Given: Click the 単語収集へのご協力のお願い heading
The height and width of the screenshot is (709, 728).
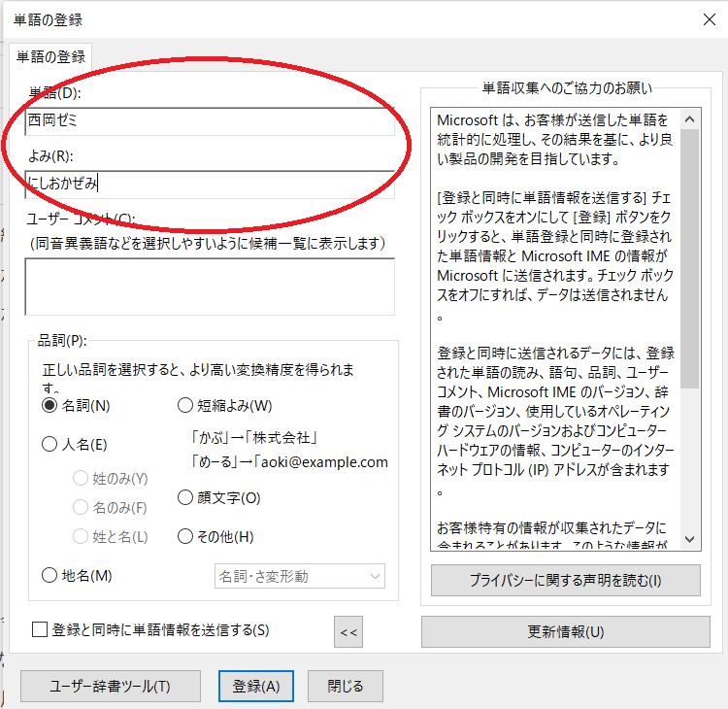Looking at the screenshot, I should click(568, 87).
